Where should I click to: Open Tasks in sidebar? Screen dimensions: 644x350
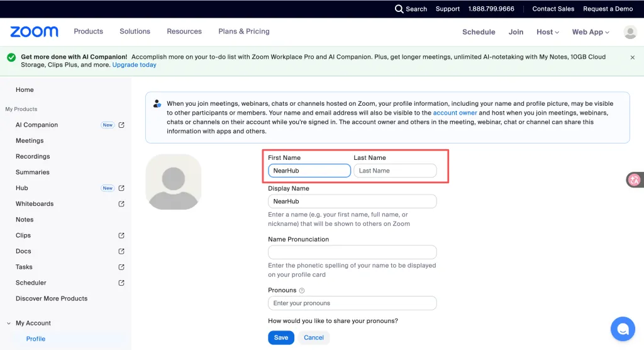[x=24, y=268]
